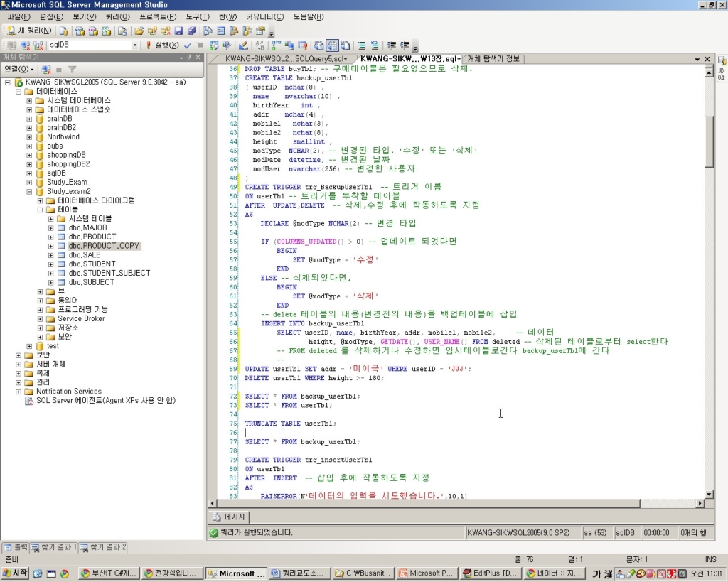This screenshot has height=582, width=728.
Task: Collapse the KWANG-SIK\SQL2005 server node
Action: tap(7, 82)
